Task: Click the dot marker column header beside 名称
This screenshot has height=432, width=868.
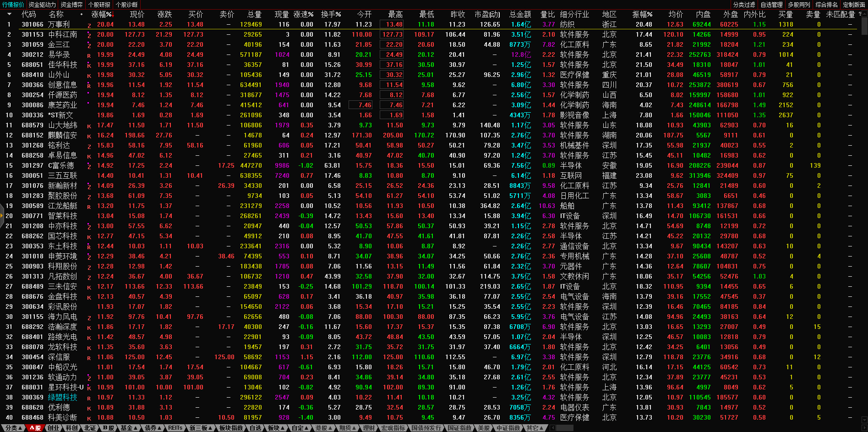Action: (82, 15)
